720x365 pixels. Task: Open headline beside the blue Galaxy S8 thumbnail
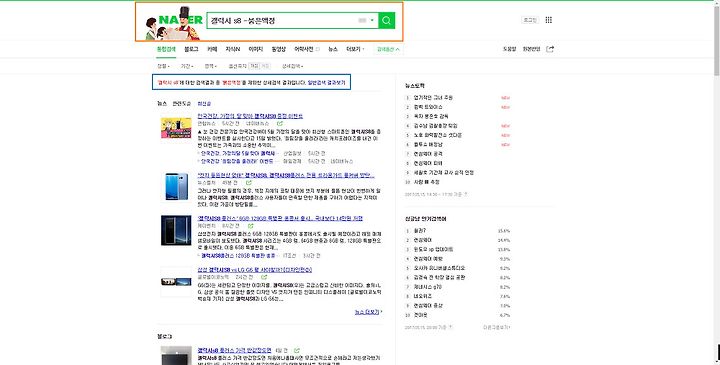(286, 175)
